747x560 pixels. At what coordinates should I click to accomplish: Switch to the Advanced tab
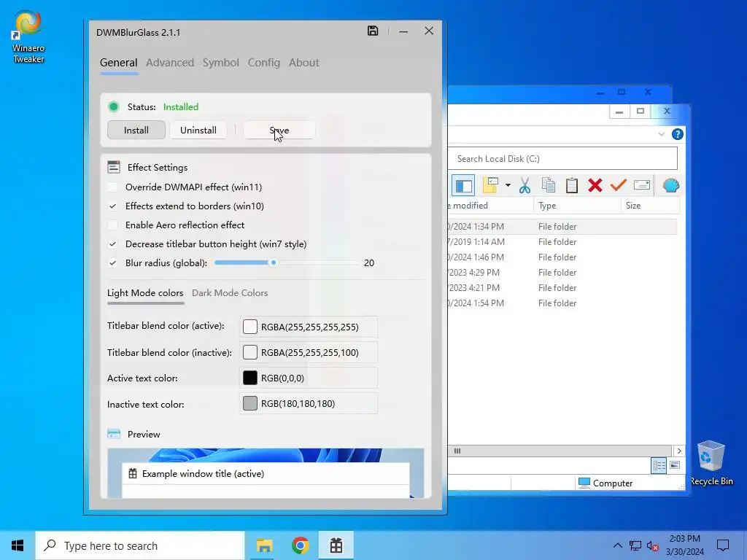pyautogui.click(x=169, y=63)
